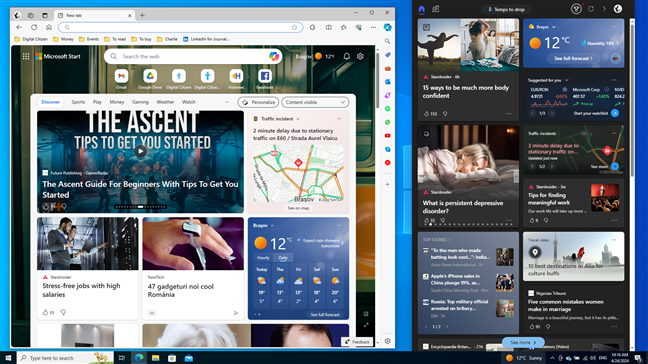Click the widgets panel home icon

click(x=422, y=9)
